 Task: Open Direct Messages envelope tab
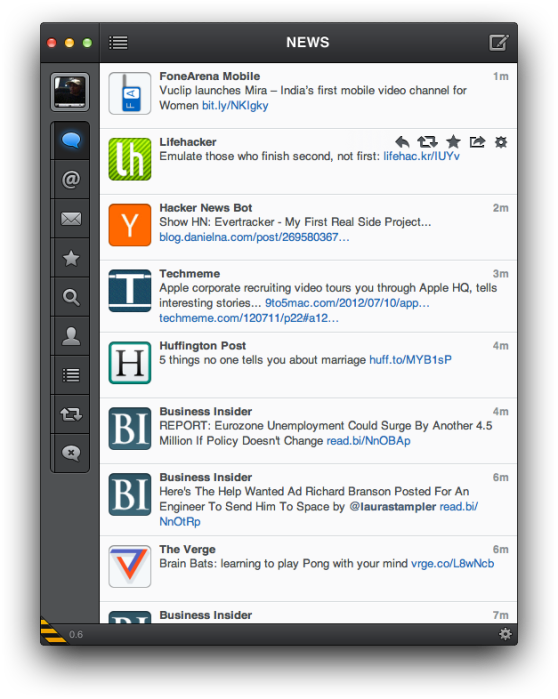pos(71,219)
